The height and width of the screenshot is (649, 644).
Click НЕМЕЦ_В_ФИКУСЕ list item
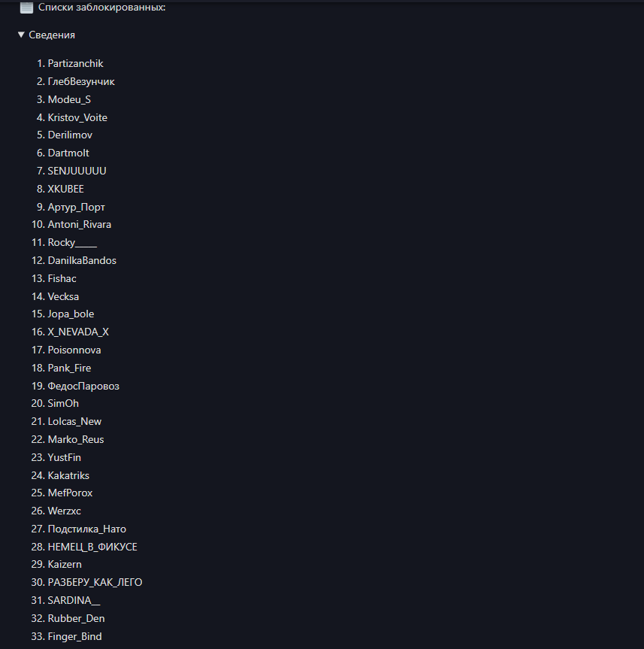click(92, 547)
